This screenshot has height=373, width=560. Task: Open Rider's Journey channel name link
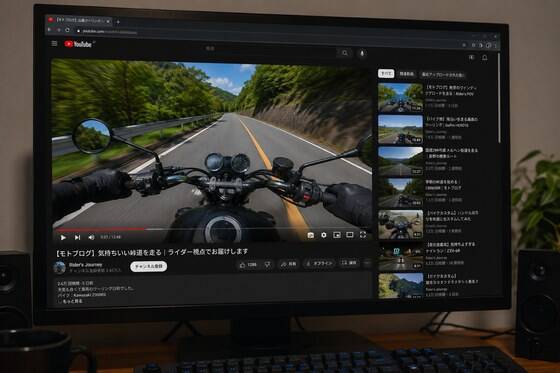86,265
